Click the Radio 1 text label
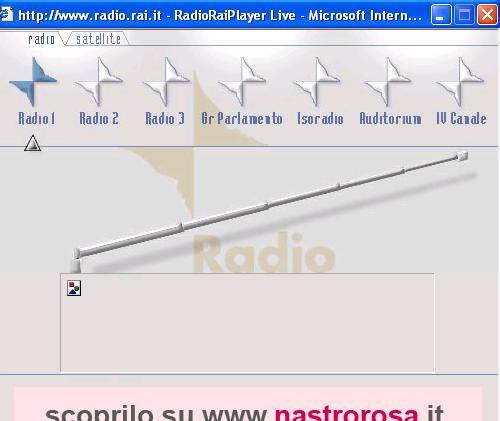The width and height of the screenshot is (500, 421). (x=37, y=119)
